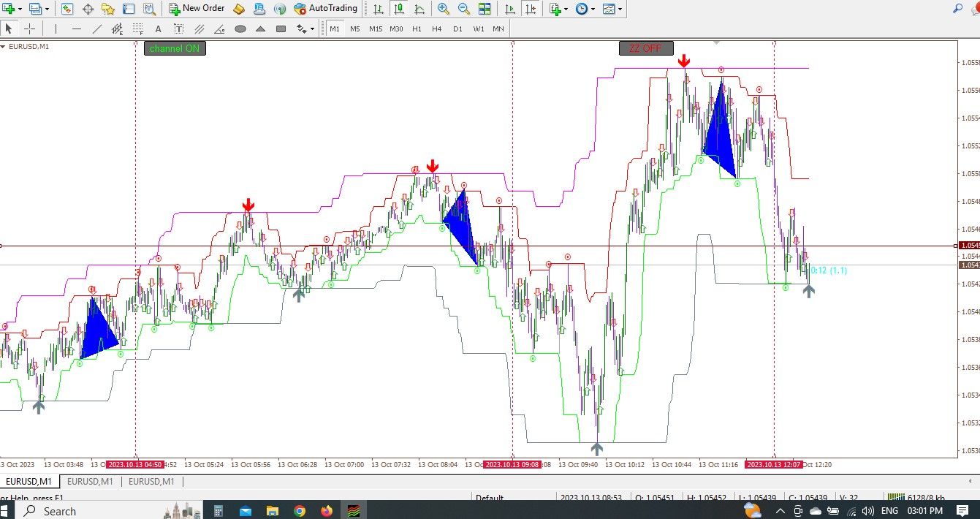Open the Data Window crosshair-target icon

coord(88,9)
